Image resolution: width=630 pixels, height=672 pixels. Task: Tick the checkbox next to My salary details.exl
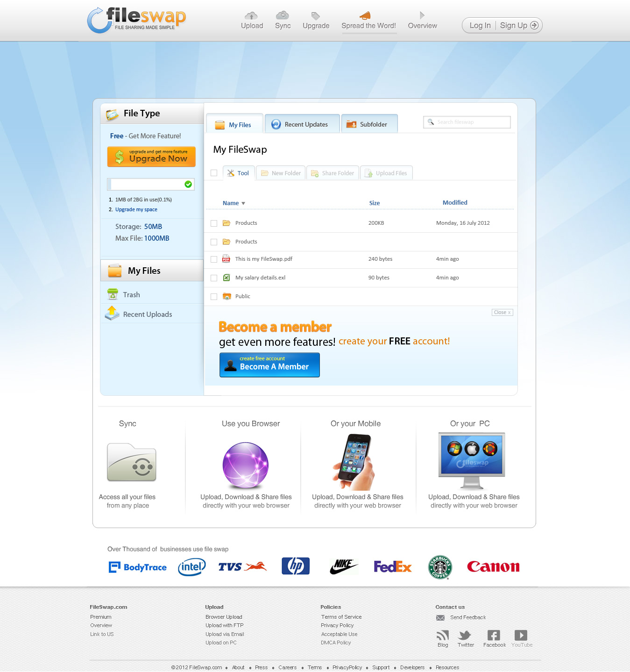tap(214, 278)
